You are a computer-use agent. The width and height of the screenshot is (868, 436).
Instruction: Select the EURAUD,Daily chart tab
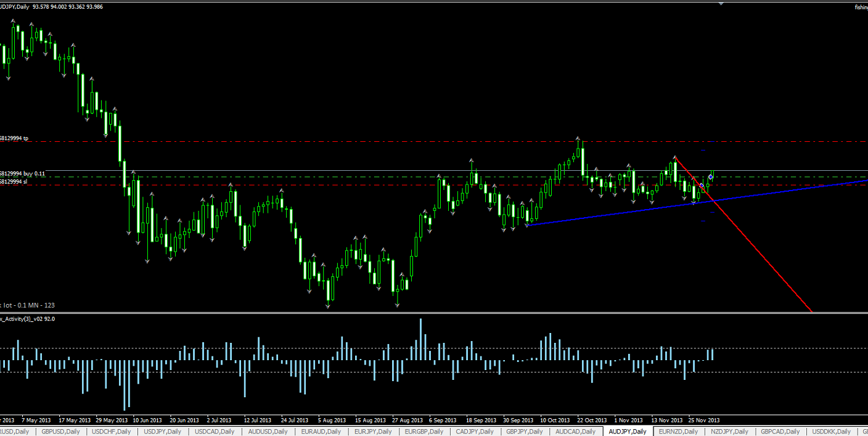[321, 432]
